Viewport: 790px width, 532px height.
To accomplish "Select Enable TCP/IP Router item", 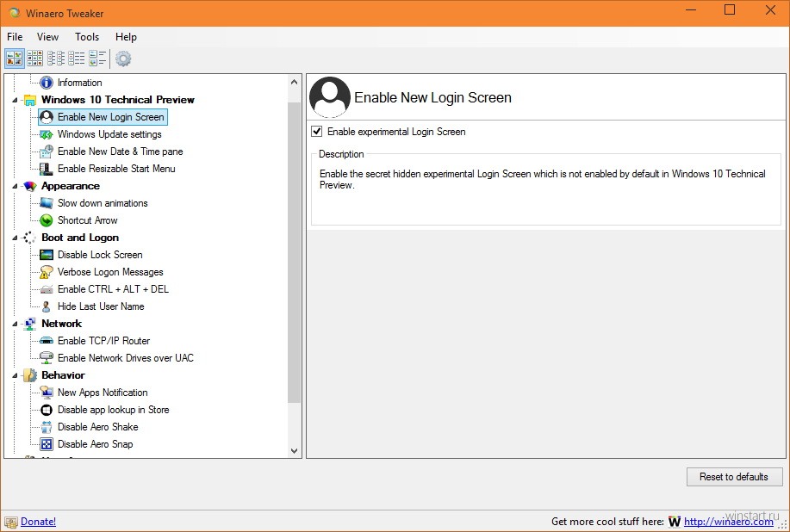I will pyautogui.click(x=103, y=341).
